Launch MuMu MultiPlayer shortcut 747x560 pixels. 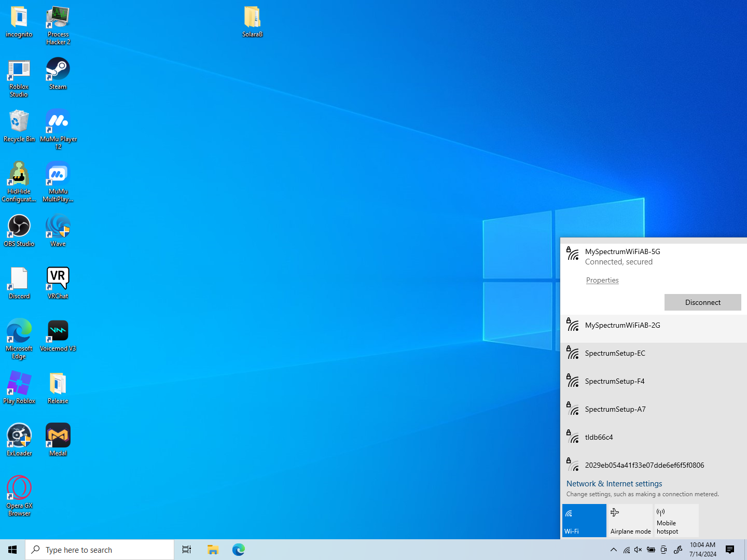pos(58,183)
